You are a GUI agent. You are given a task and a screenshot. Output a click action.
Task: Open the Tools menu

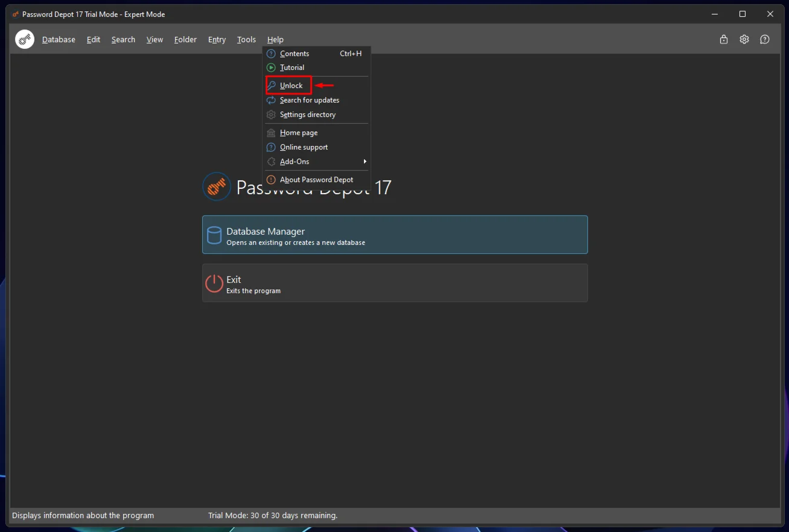coord(246,40)
